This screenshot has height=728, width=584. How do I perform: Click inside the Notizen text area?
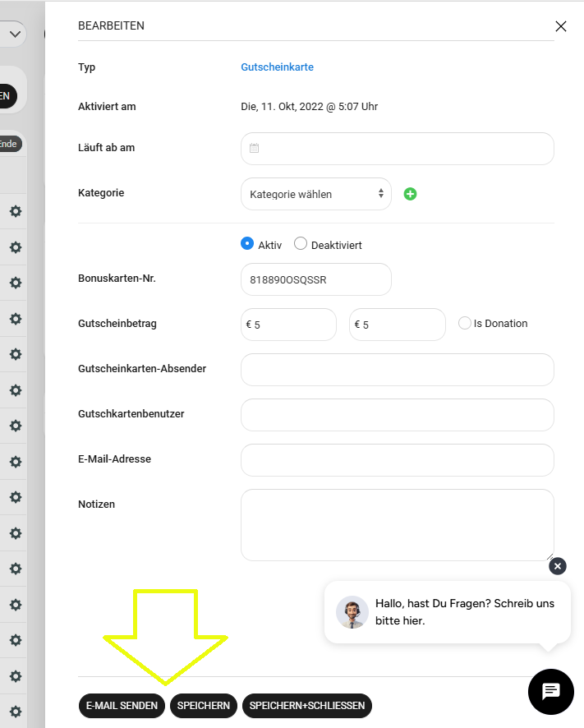398,525
